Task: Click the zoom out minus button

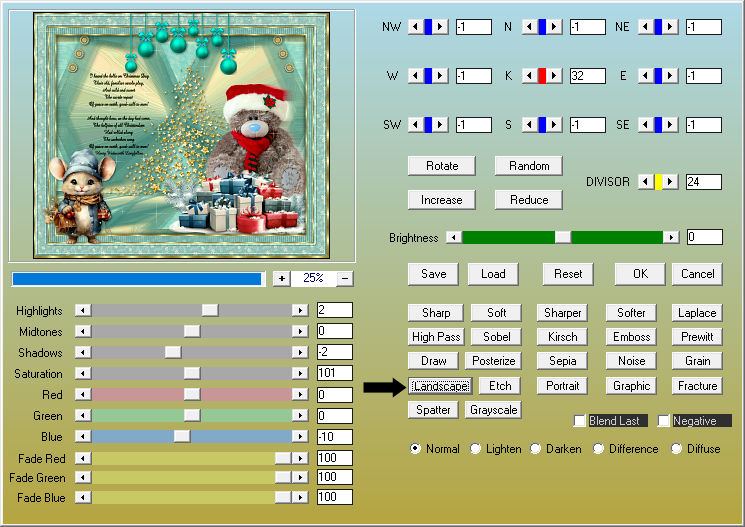Action: (345, 278)
